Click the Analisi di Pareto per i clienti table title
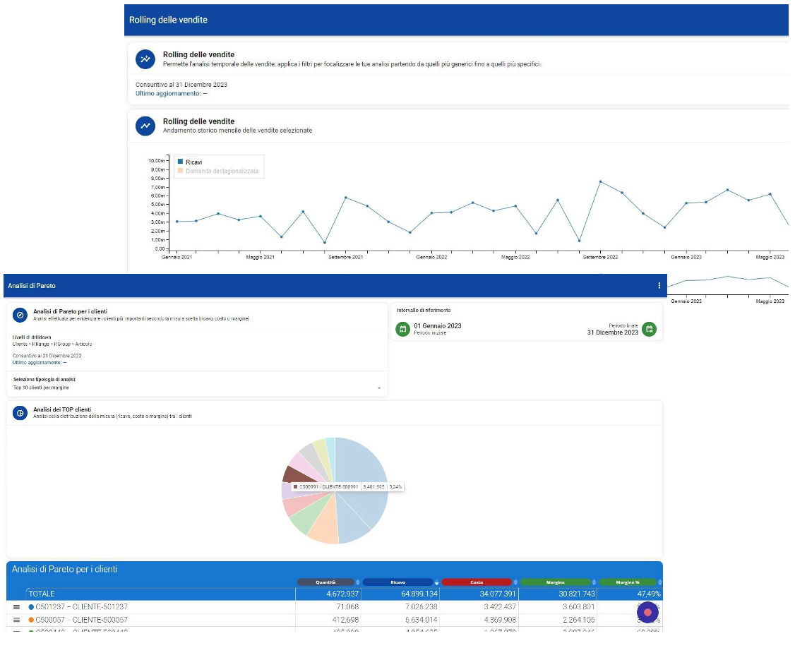The image size is (795, 672). coord(64,569)
